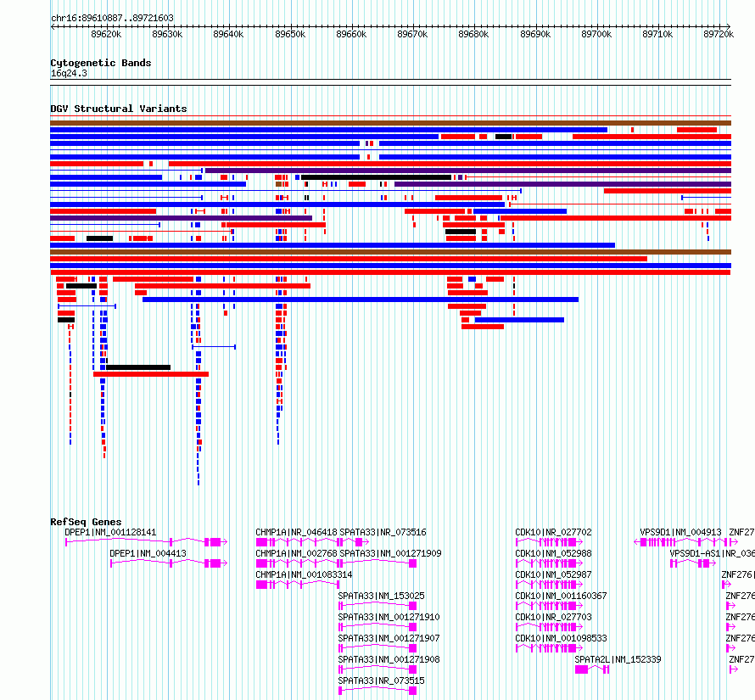This screenshot has height=700, width=755.
Task: Select the SPATA33|NR_073515 gene model glyph
Action: [x=377, y=691]
